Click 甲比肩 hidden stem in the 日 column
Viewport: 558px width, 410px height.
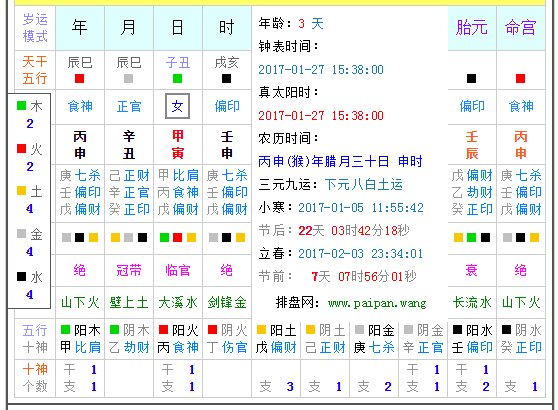[178, 175]
